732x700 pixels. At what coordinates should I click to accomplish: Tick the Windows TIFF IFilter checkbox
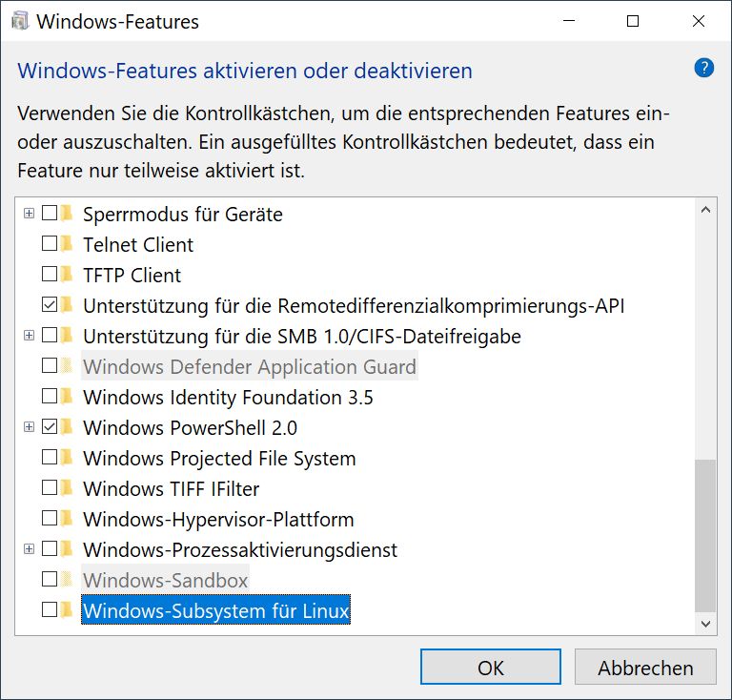click(50, 487)
